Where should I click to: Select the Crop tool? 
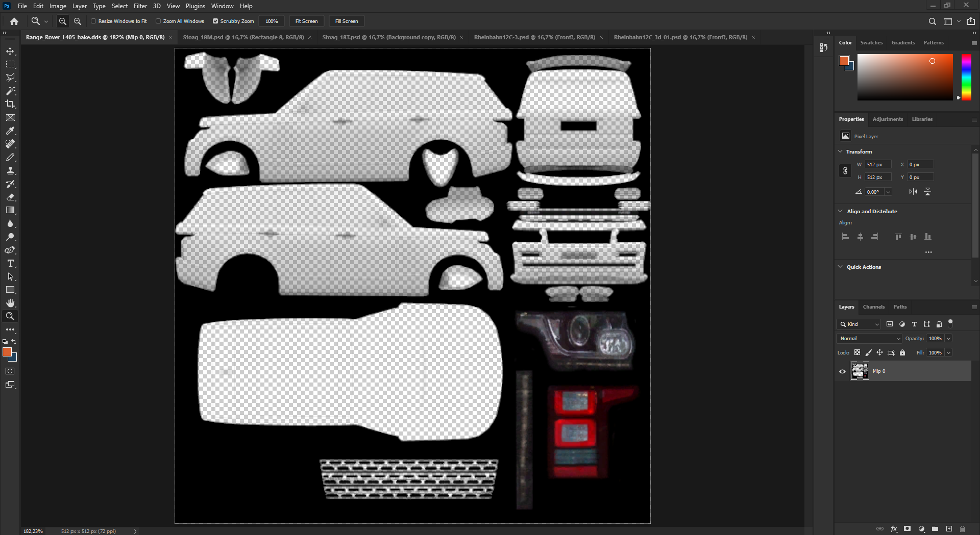click(x=10, y=104)
